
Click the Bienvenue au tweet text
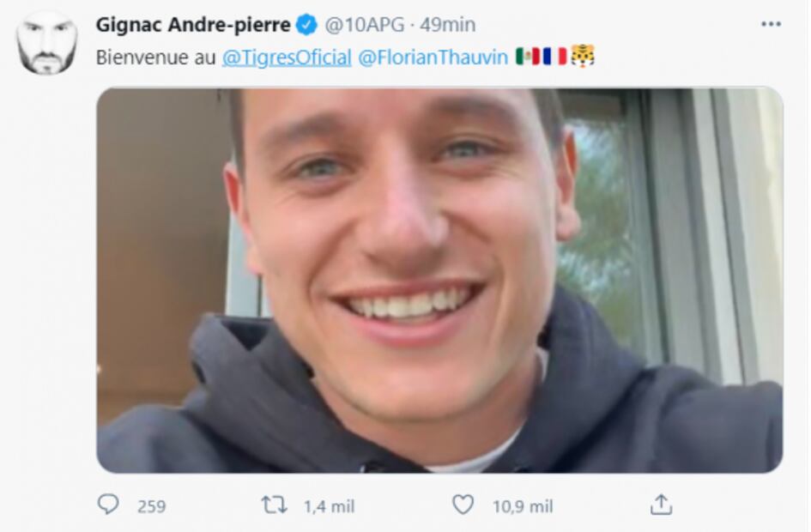click(155, 57)
